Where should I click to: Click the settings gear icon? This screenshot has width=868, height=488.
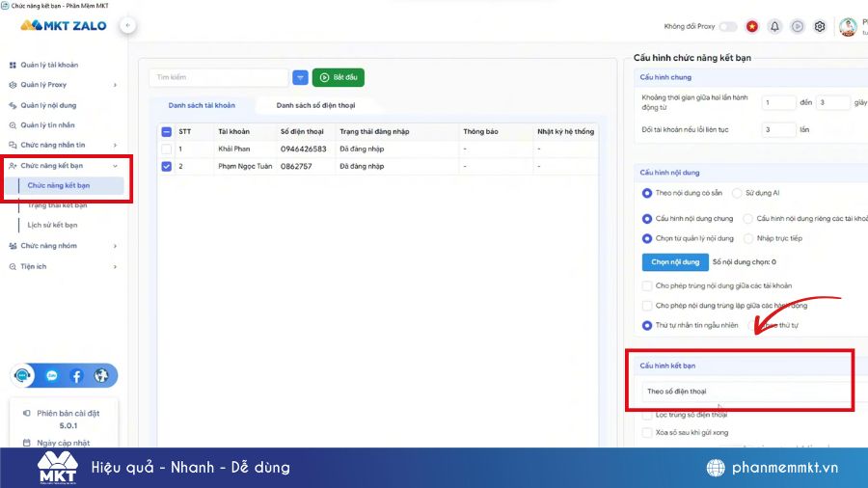click(820, 26)
